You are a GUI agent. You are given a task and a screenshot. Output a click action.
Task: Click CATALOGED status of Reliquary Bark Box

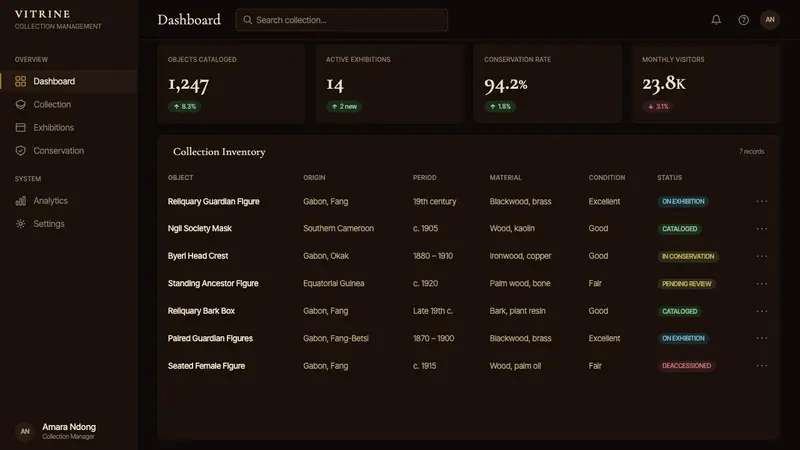(x=680, y=311)
